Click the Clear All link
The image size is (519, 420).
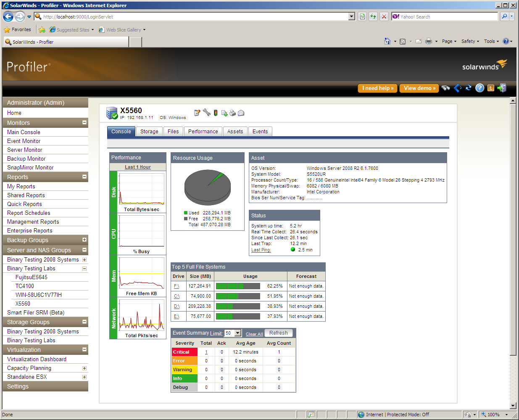[254, 334]
